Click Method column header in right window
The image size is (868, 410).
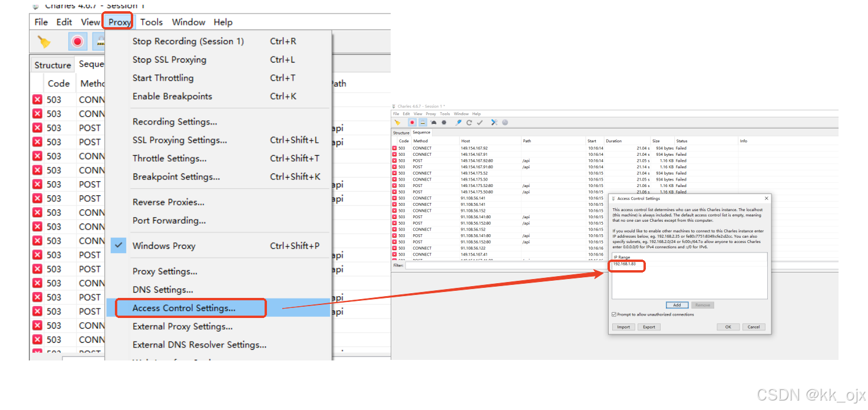[420, 141]
